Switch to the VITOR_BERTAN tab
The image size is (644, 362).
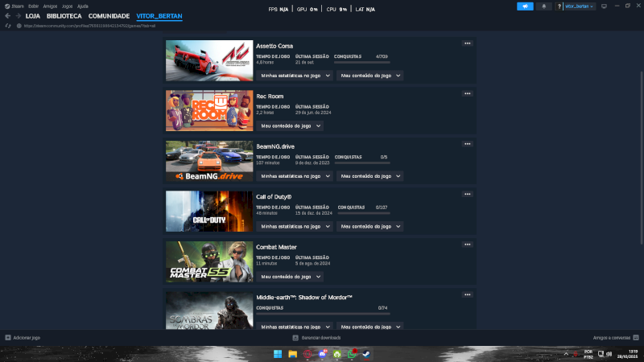click(159, 16)
